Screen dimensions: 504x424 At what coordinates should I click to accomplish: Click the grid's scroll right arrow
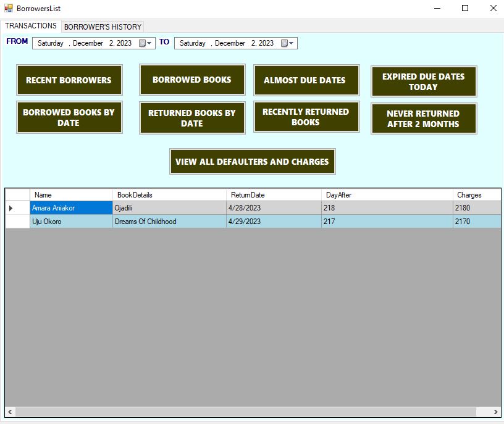coord(495,412)
